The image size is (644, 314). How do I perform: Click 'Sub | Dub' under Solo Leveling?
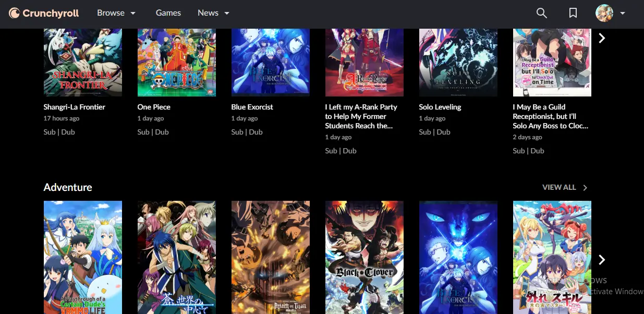435,132
